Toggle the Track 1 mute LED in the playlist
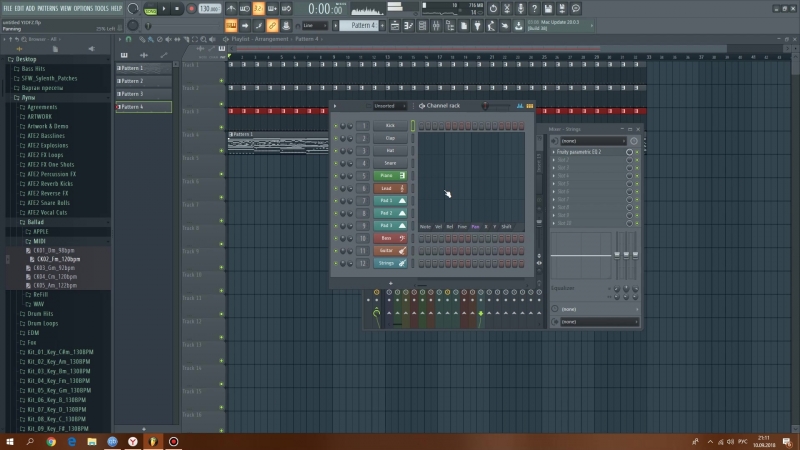The height and width of the screenshot is (450, 800). [221, 81]
